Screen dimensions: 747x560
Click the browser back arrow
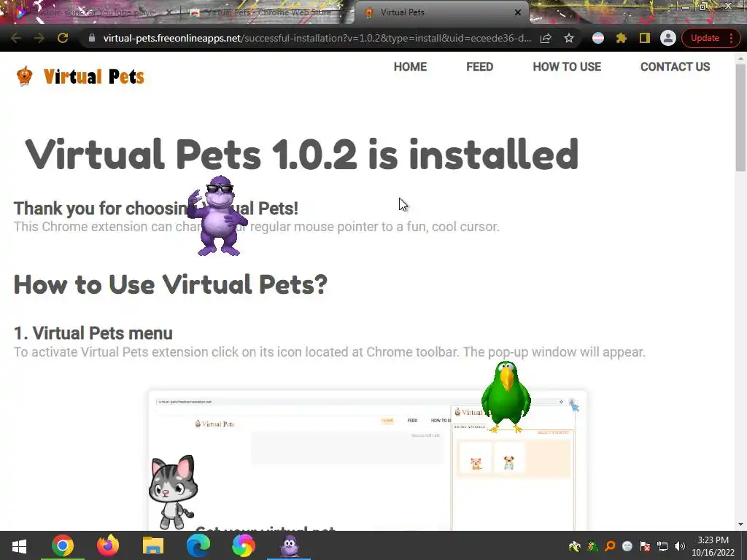(x=16, y=38)
